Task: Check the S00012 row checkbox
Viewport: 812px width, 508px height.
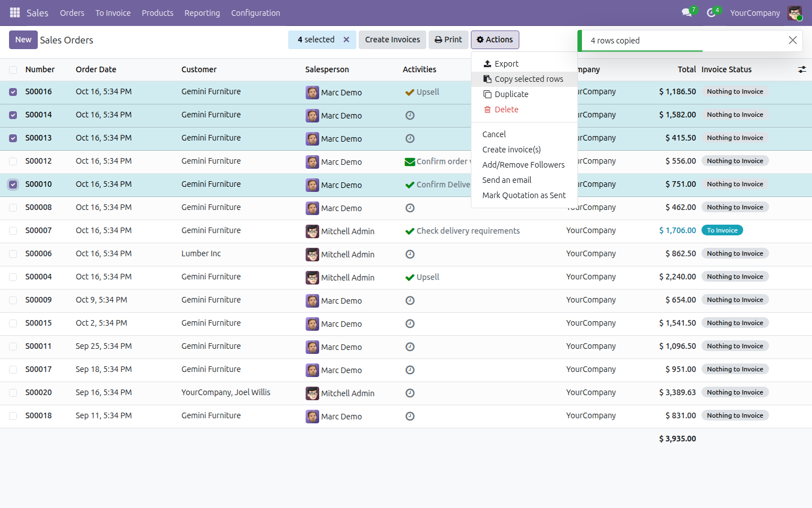Action: (x=13, y=161)
